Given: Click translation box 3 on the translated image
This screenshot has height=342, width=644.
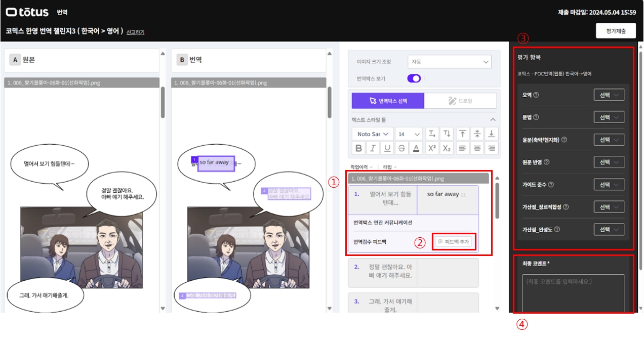Looking at the screenshot, I should [211, 294].
